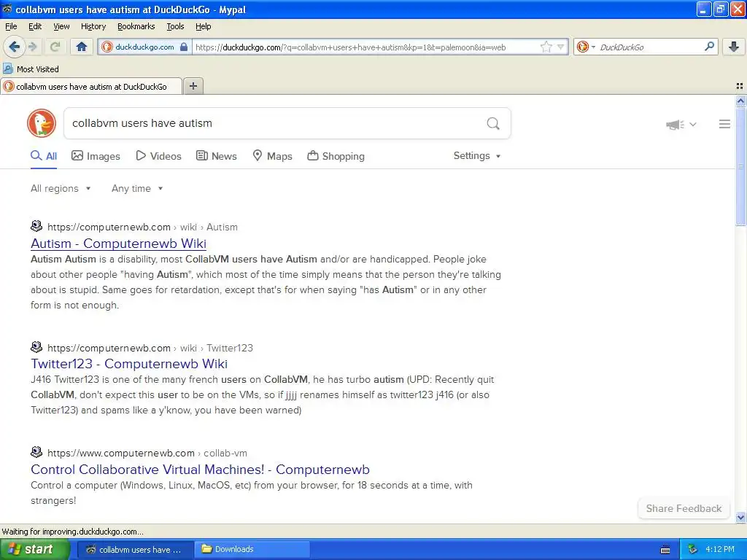This screenshot has height=560, width=747.
Task: Click the address bar URL text
Action: point(351,47)
